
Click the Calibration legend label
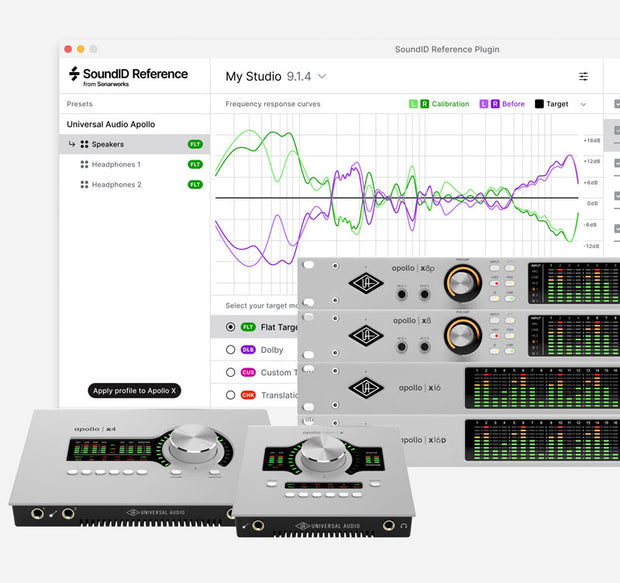450,104
